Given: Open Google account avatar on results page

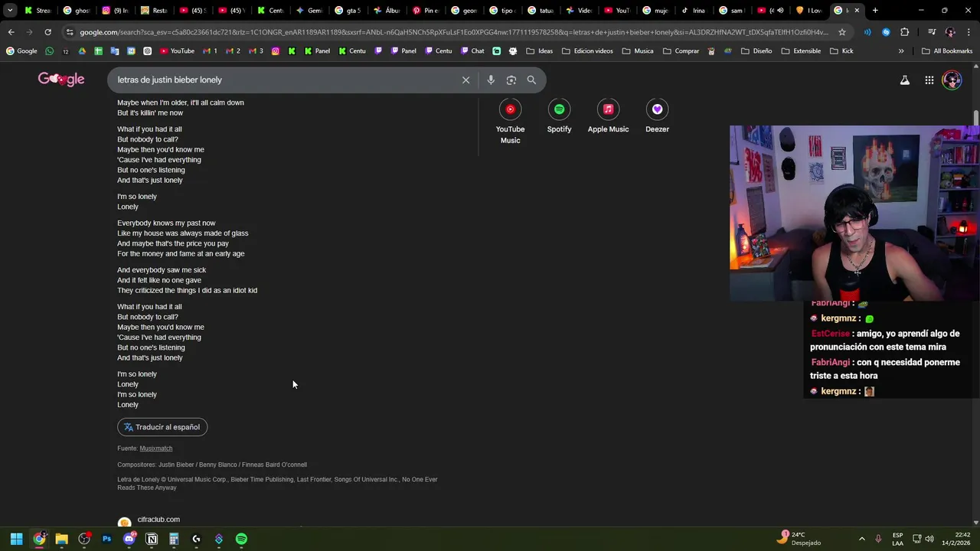Looking at the screenshot, I should (x=952, y=80).
